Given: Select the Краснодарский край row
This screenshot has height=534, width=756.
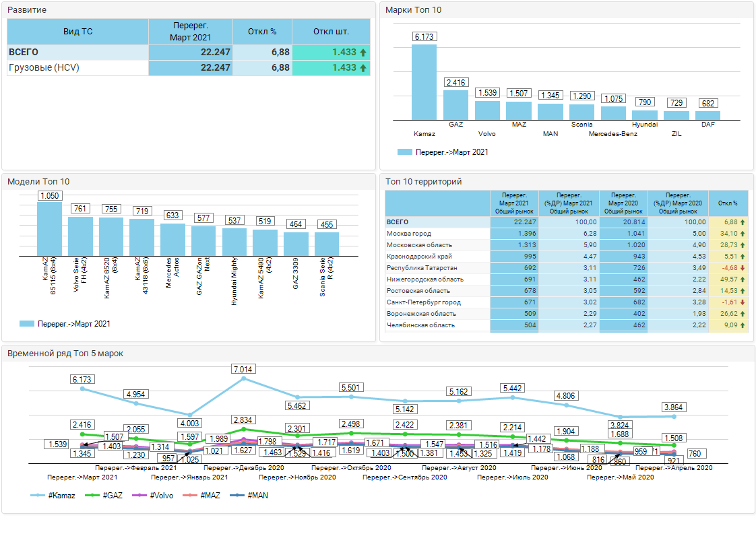Looking at the screenshot, I should [x=419, y=256].
